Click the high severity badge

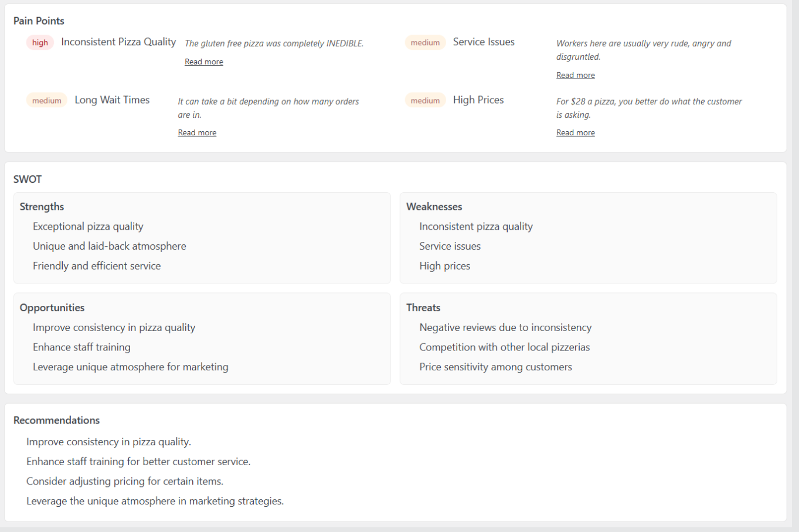[40, 42]
